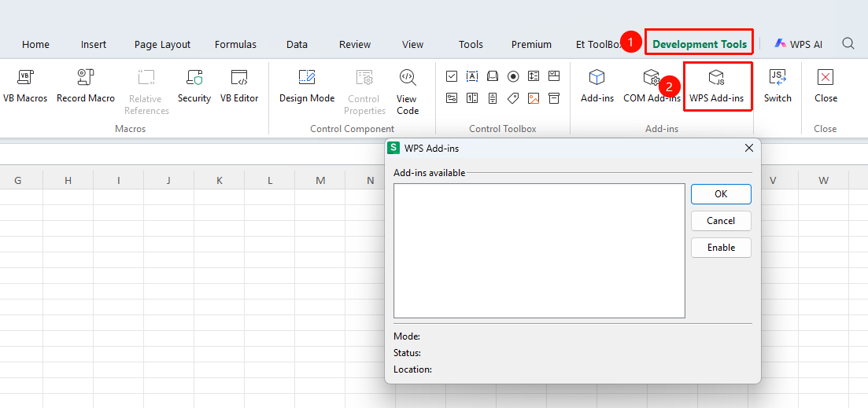Insert an Option Button control
868x408 pixels.
[x=513, y=76]
